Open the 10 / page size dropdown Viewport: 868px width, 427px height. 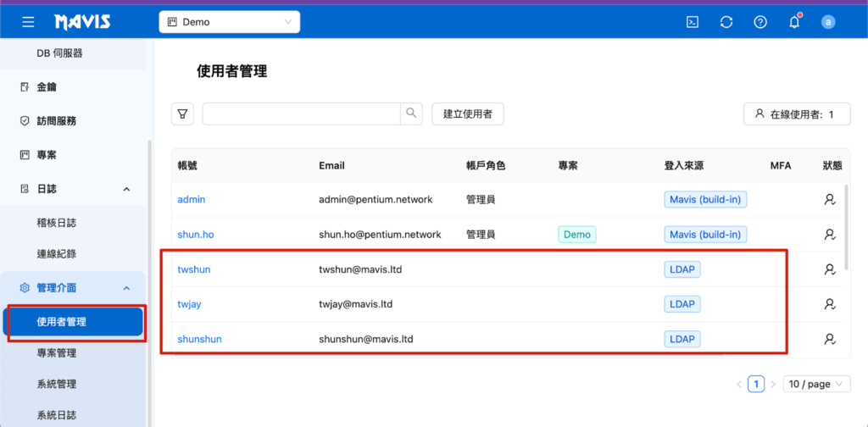pos(816,384)
